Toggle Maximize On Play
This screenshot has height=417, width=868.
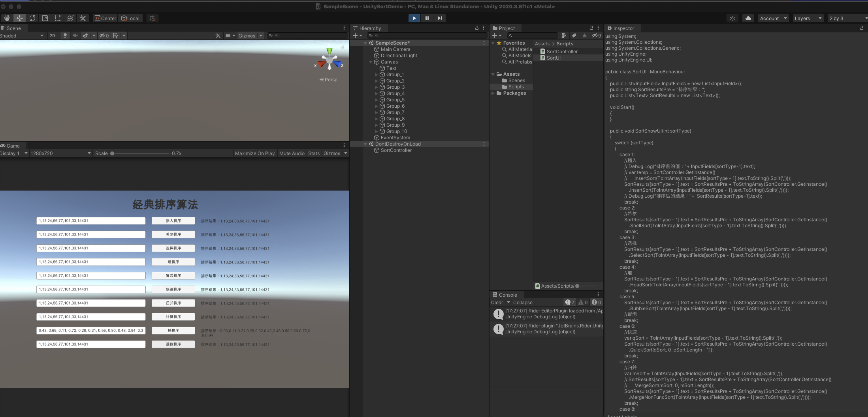click(x=254, y=153)
